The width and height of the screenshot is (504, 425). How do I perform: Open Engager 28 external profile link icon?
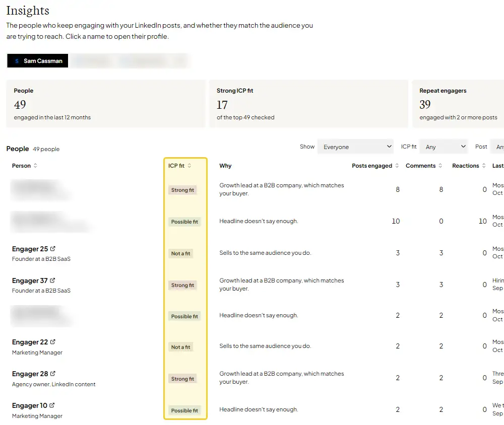(53, 374)
